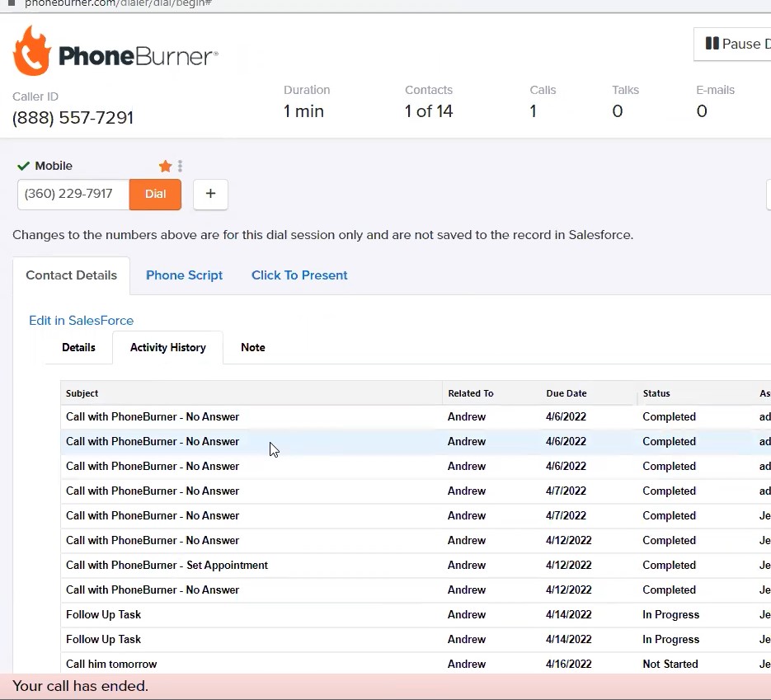
Task: Click the Follow Up Task row nearest 'Call him tomorrow'
Action: click(x=416, y=640)
